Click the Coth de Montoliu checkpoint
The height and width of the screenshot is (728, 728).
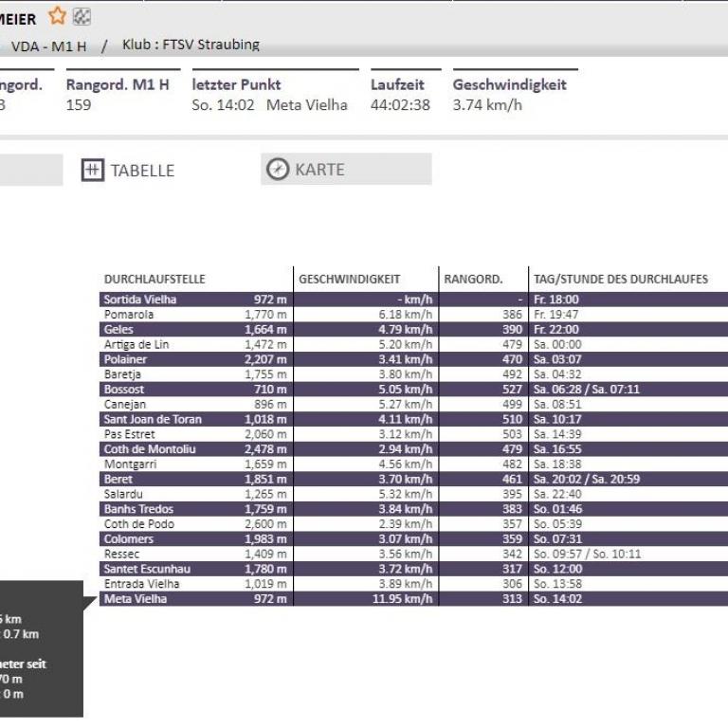point(150,449)
